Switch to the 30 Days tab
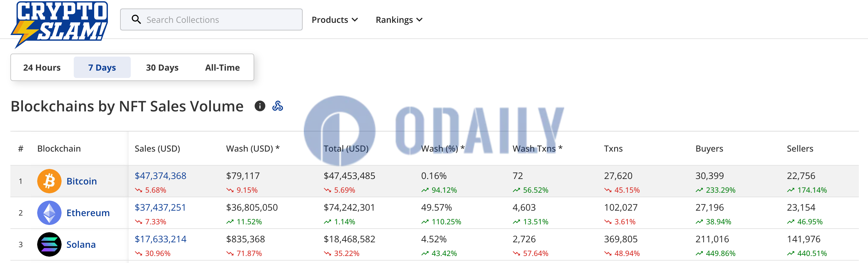This screenshot has width=868, height=263. click(162, 67)
